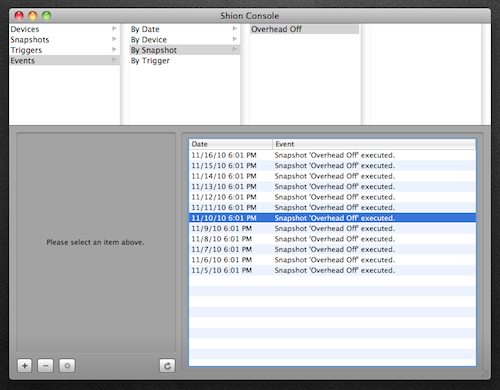Expand the By Date row arrow
500x390 pixels.
tap(235, 29)
